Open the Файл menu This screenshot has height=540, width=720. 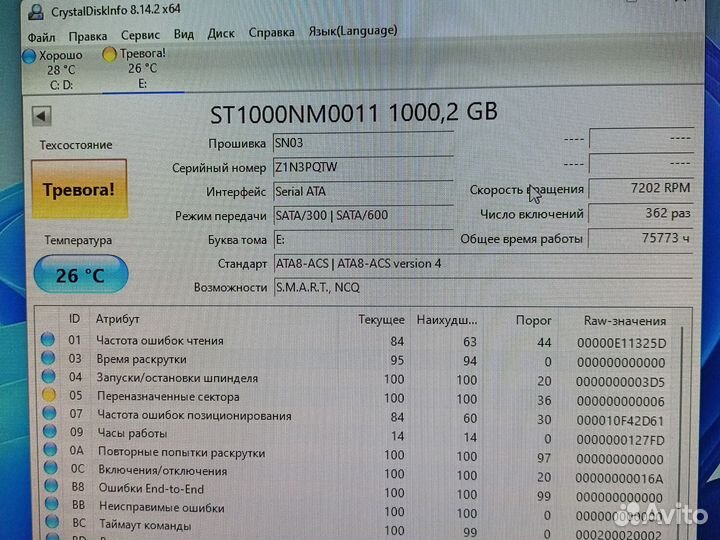[41, 37]
